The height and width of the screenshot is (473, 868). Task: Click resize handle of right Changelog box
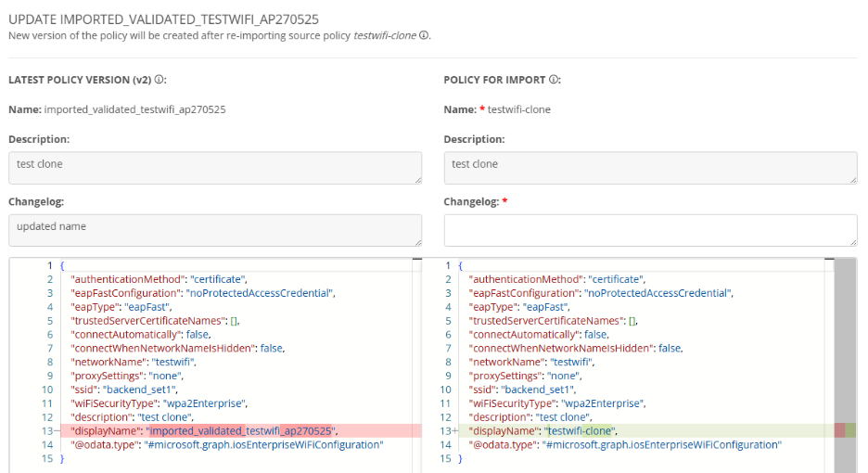[852, 241]
